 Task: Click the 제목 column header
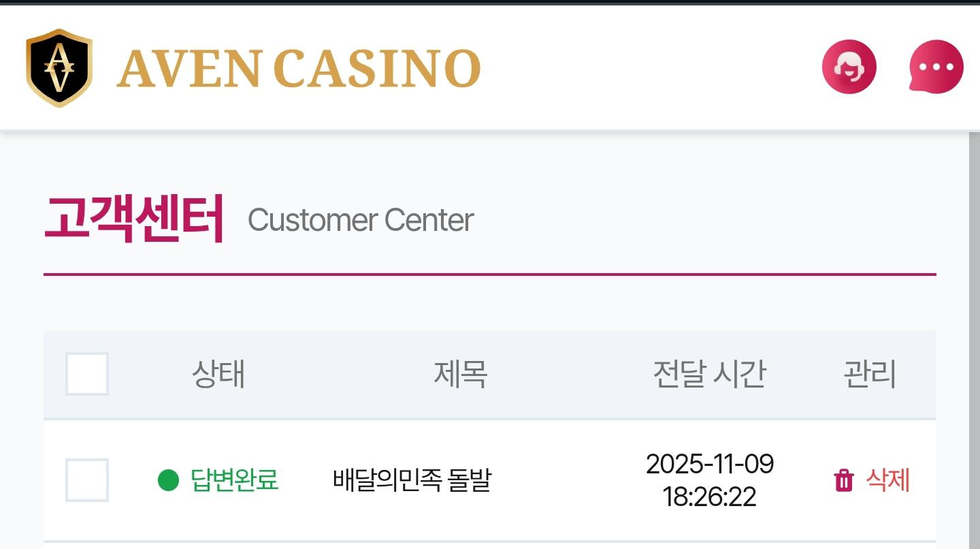(461, 374)
